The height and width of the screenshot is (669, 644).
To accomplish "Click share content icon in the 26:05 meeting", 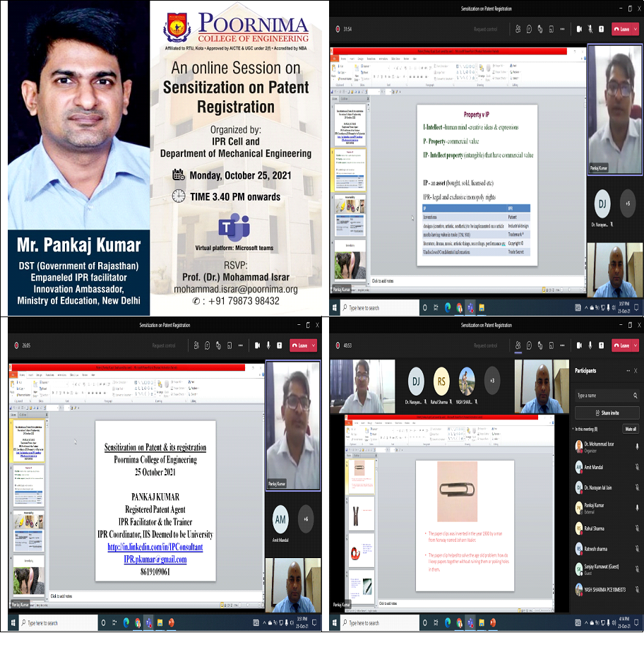I will [x=280, y=345].
